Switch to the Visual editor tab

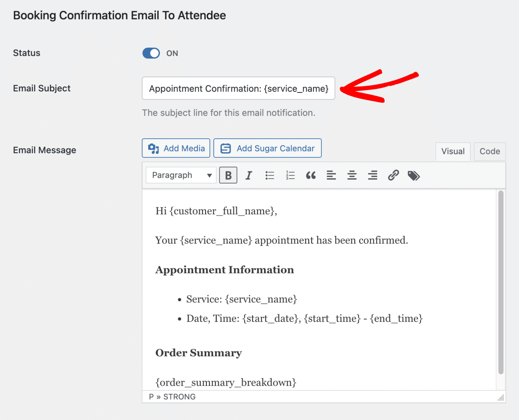tap(453, 151)
